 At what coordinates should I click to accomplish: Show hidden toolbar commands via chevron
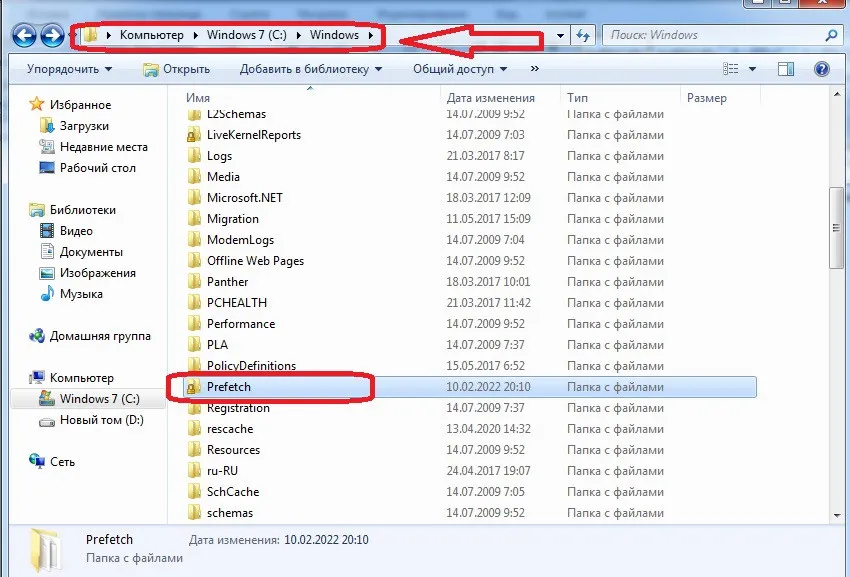[x=534, y=69]
